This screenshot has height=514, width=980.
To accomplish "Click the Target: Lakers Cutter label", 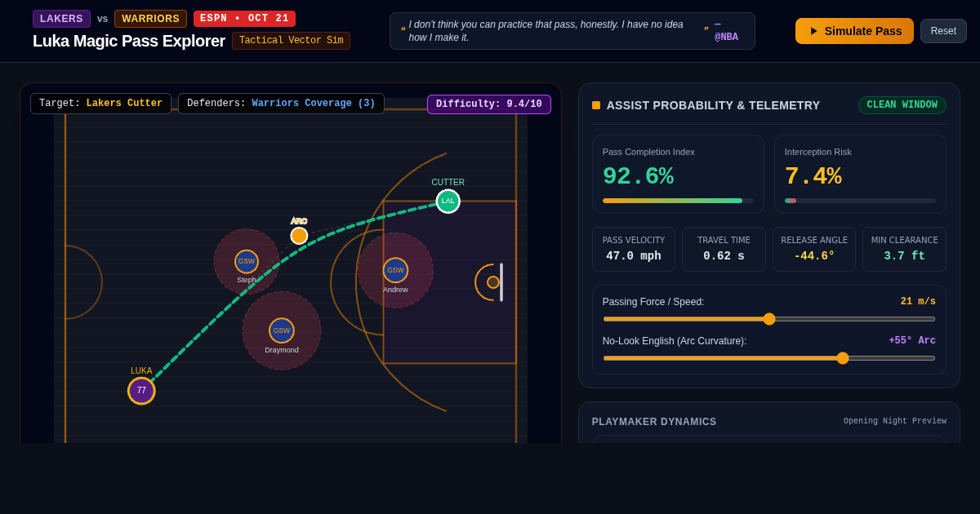I will point(100,104).
